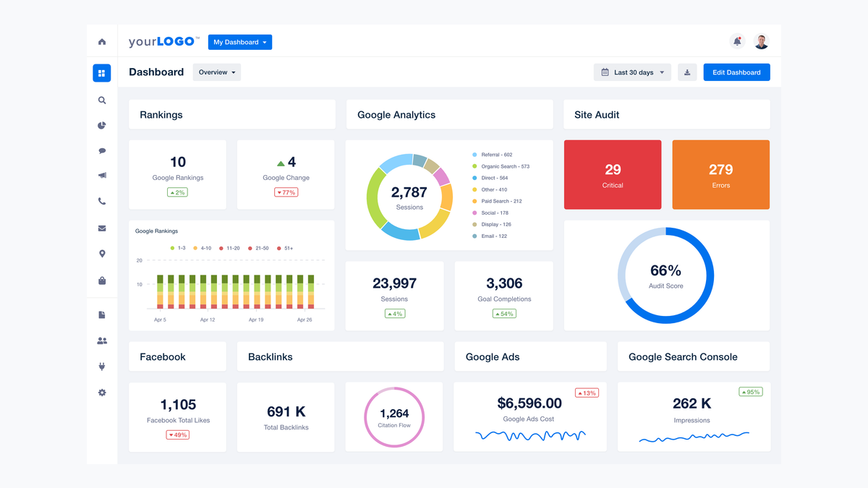Viewport: 868px width, 488px height.
Task: Open the Google Search Console section header
Action: [694, 357]
